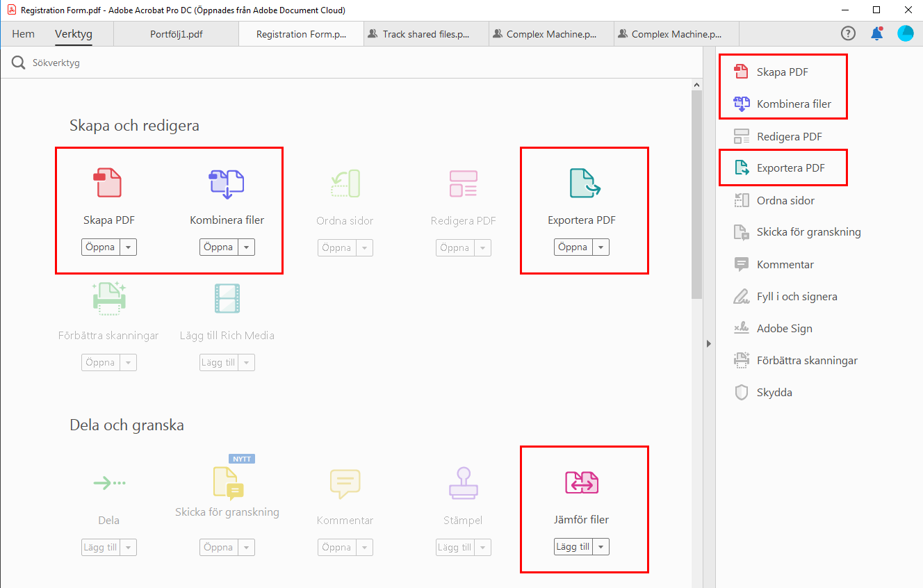923x588 pixels.
Task: Select Skicka för granskning icon in right sidebar
Action: 742,232
